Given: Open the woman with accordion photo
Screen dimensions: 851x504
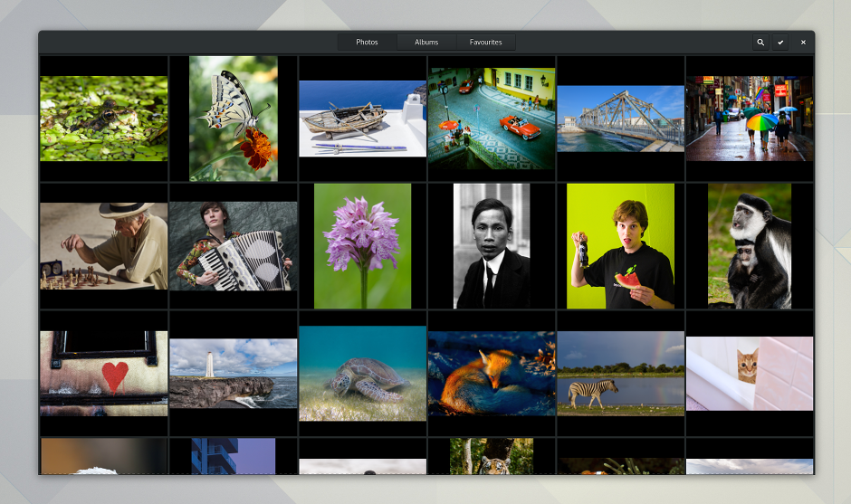Looking at the screenshot, I should click(x=233, y=246).
